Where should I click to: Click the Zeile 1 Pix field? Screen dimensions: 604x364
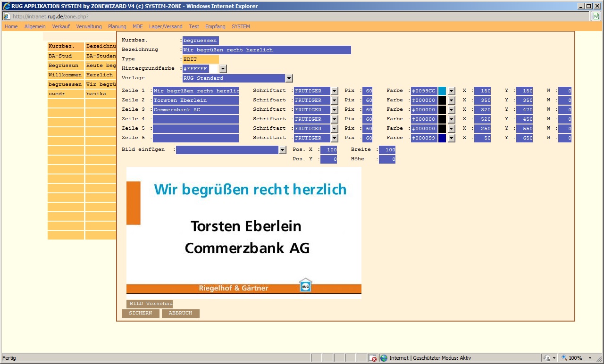click(368, 91)
